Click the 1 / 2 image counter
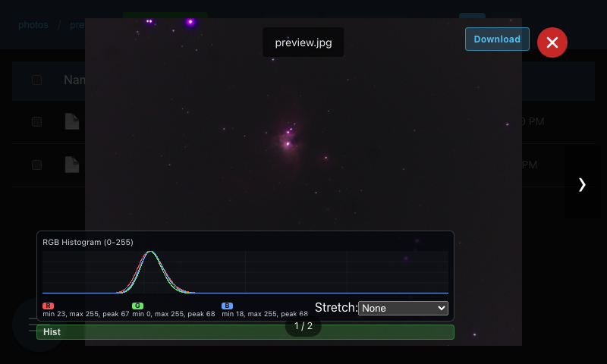Screen dimensions: 607x364 (303, 326)
